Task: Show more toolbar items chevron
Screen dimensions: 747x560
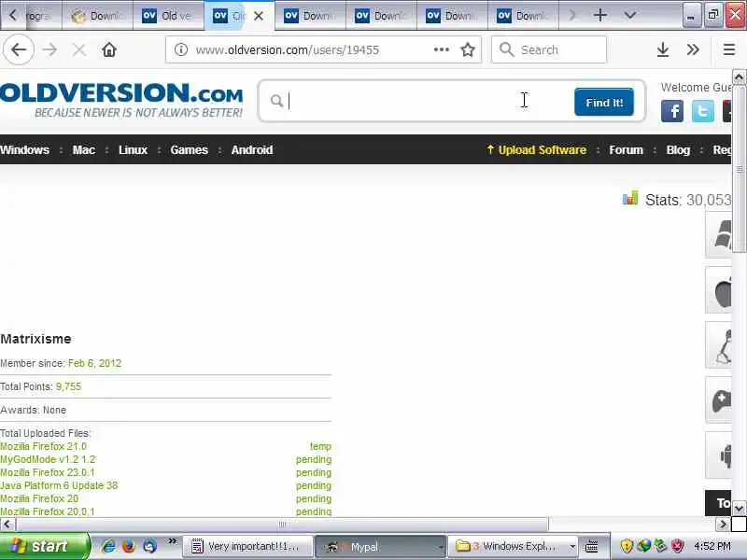Action: (x=693, y=49)
